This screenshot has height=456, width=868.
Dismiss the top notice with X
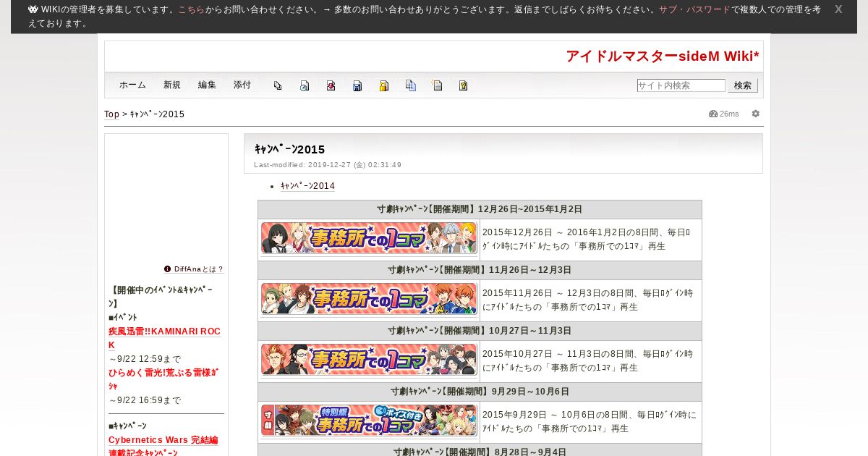(838, 9)
